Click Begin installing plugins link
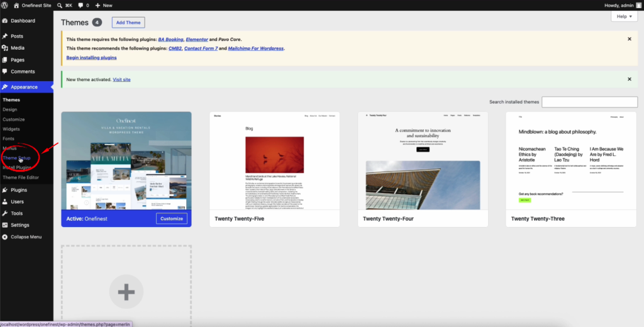644x327 pixels. tap(92, 57)
